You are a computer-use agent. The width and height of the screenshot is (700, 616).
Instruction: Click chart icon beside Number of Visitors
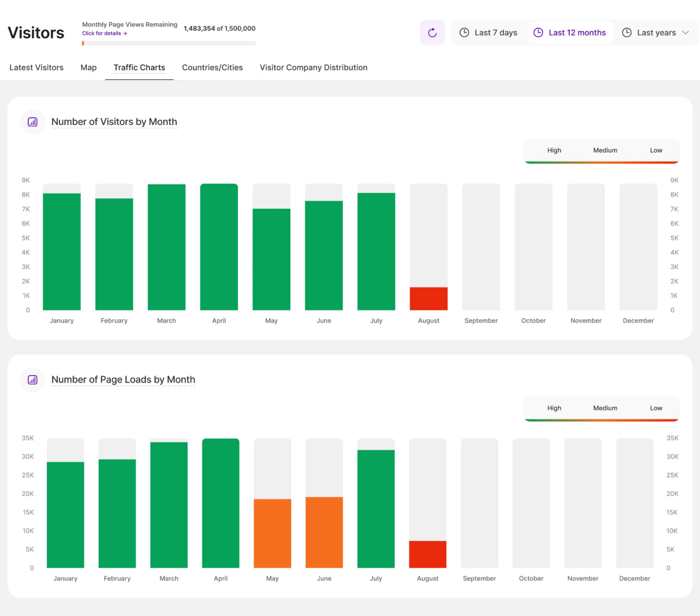[x=33, y=122]
